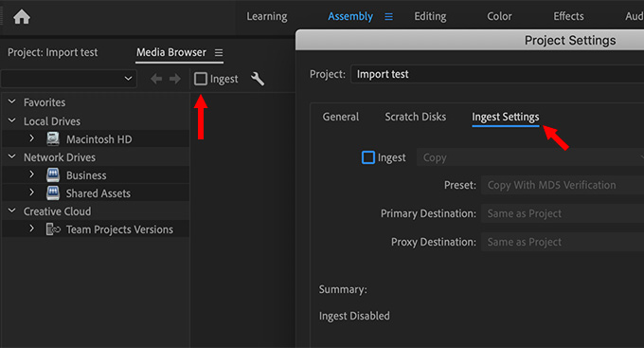Click the Shared Assets drive icon

(x=53, y=192)
